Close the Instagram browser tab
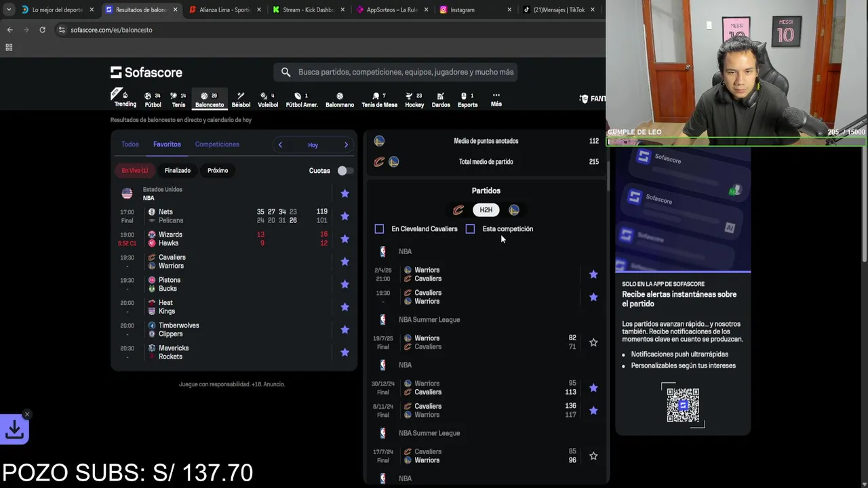Viewport: 868px width, 488px height. point(509,10)
